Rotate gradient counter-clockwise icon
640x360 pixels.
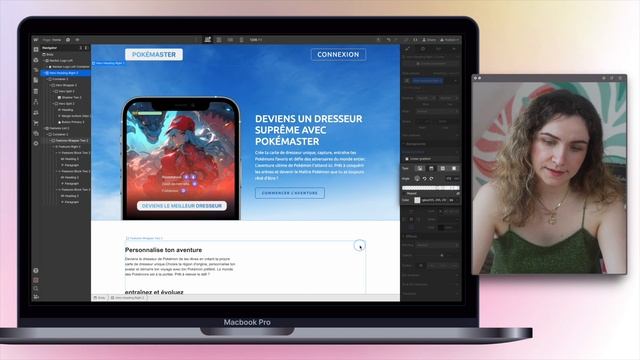(424, 178)
